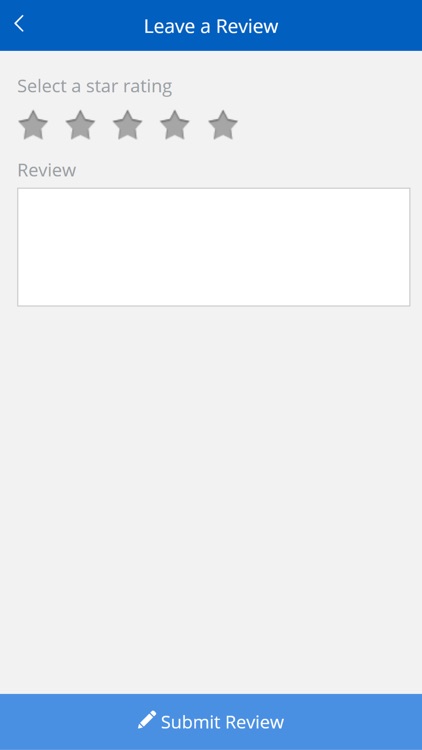Viewport: 422px width, 750px height.
Task: Select the first star for a one-star rating
Action: click(33, 125)
